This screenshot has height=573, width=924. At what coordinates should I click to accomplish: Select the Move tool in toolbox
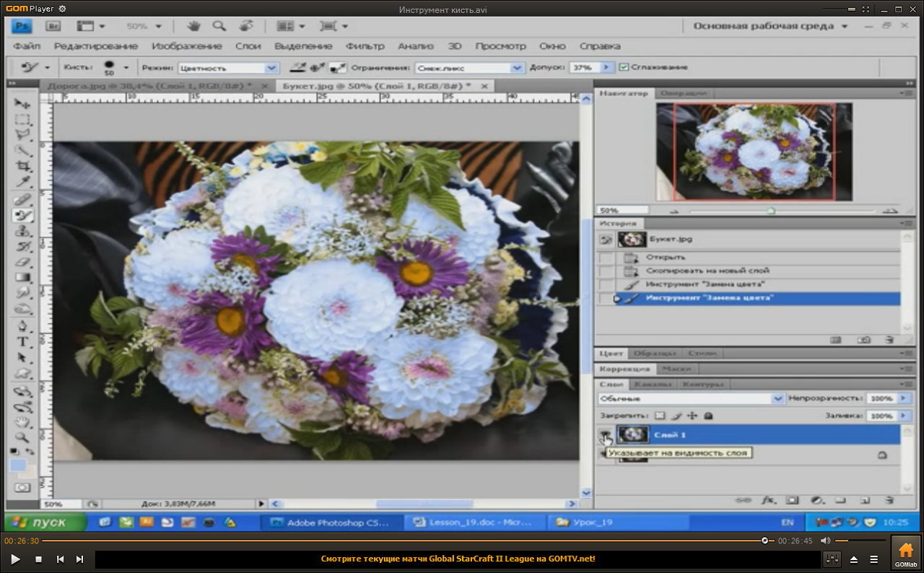(x=23, y=104)
